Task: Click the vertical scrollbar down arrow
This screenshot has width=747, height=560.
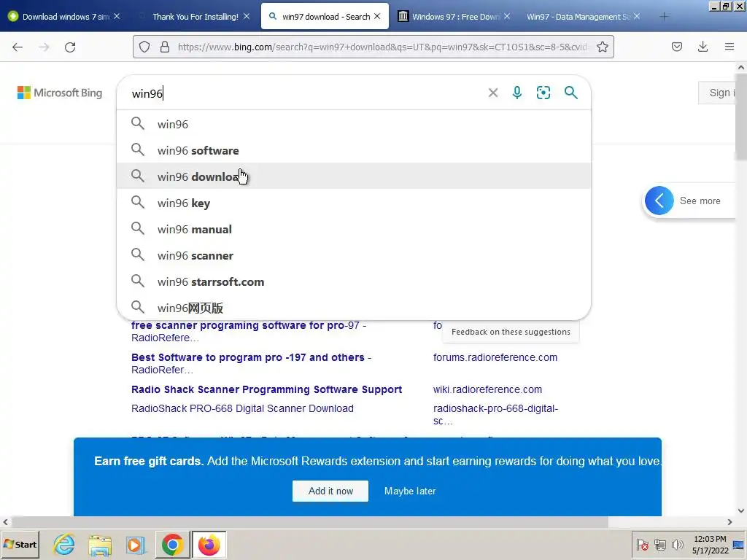Action: (x=741, y=511)
